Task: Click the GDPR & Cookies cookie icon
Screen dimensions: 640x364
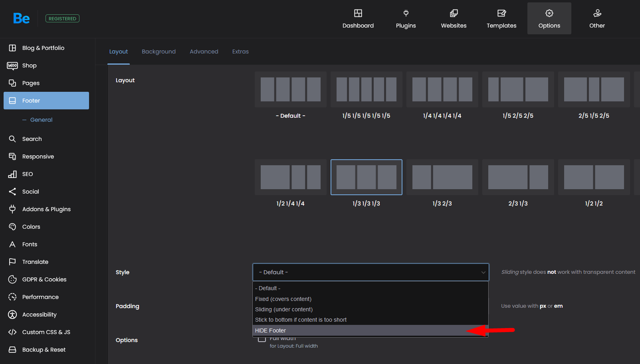Action: [x=12, y=279]
